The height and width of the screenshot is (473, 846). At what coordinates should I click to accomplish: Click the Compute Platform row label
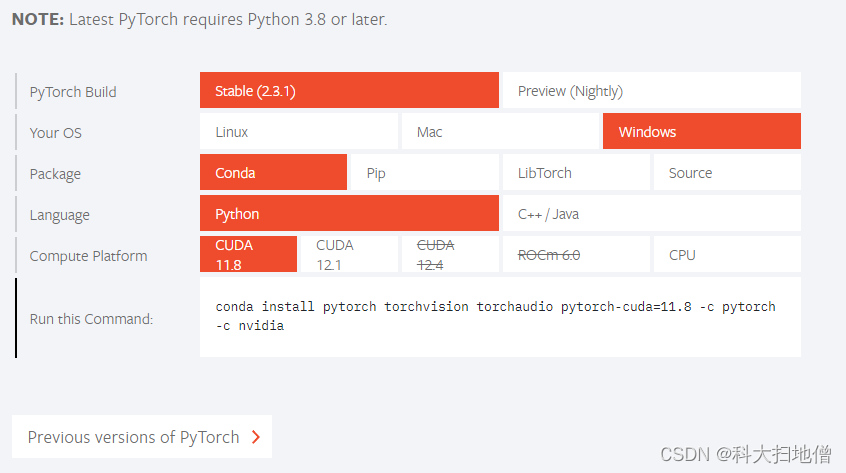(88, 256)
